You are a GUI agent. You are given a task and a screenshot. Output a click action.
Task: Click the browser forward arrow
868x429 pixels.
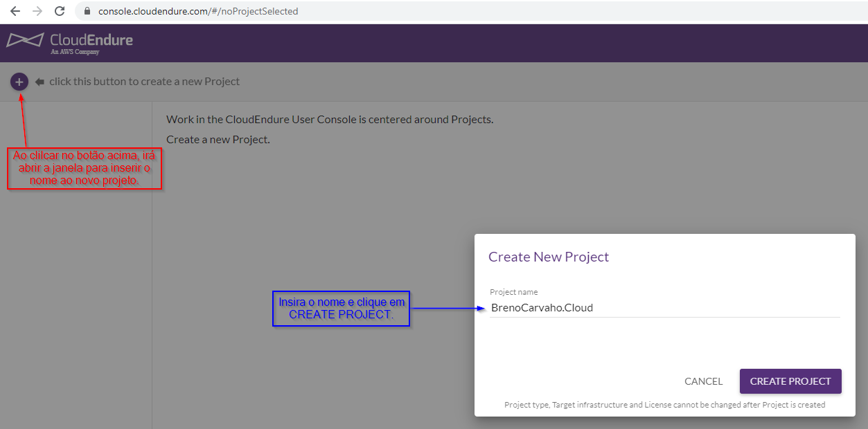click(x=37, y=11)
